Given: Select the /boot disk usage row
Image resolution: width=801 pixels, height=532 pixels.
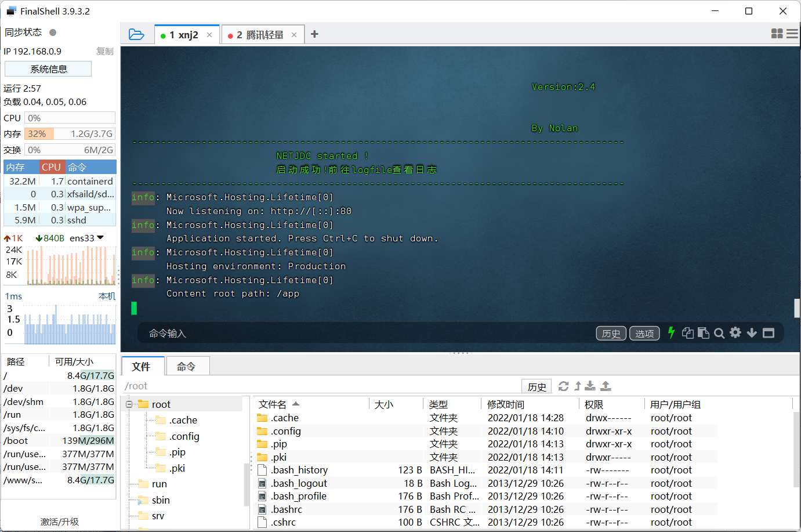Looking at the screenshot, I should [x=59, y=440].
